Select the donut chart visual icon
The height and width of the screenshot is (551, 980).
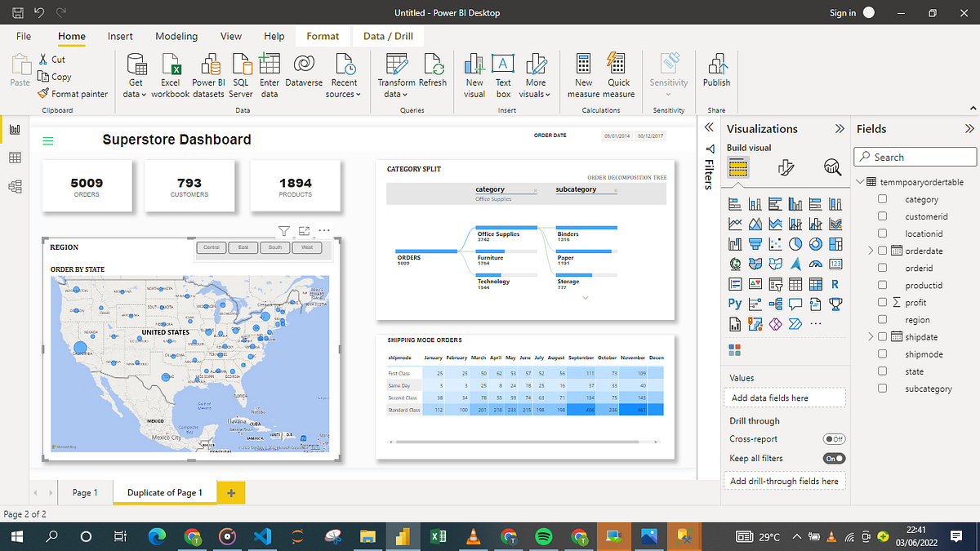814,242
